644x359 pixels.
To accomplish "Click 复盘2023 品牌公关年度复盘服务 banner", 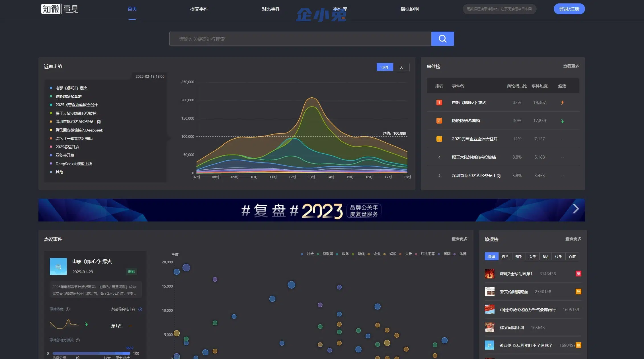I will click(311, 210).
